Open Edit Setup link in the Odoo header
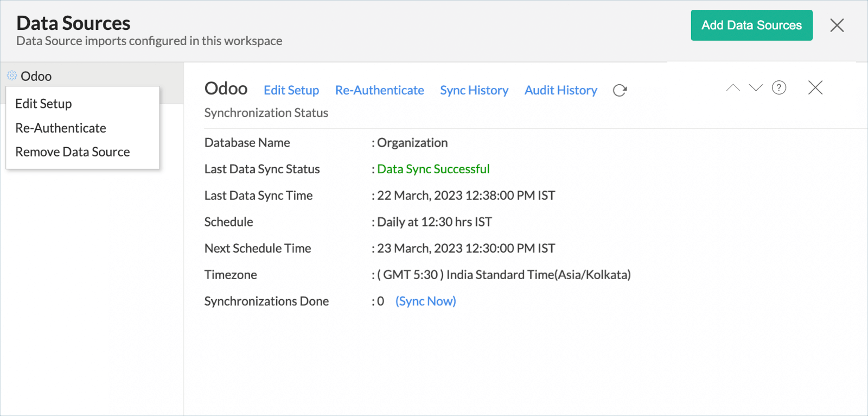Image resolution: width=868 pixels, height=416 pixels. point(291,90)
